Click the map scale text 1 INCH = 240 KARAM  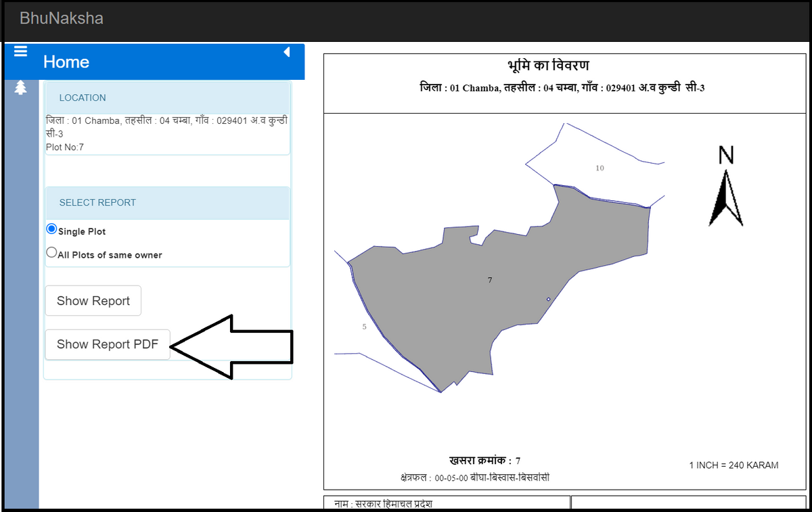(x=734, y=465)
